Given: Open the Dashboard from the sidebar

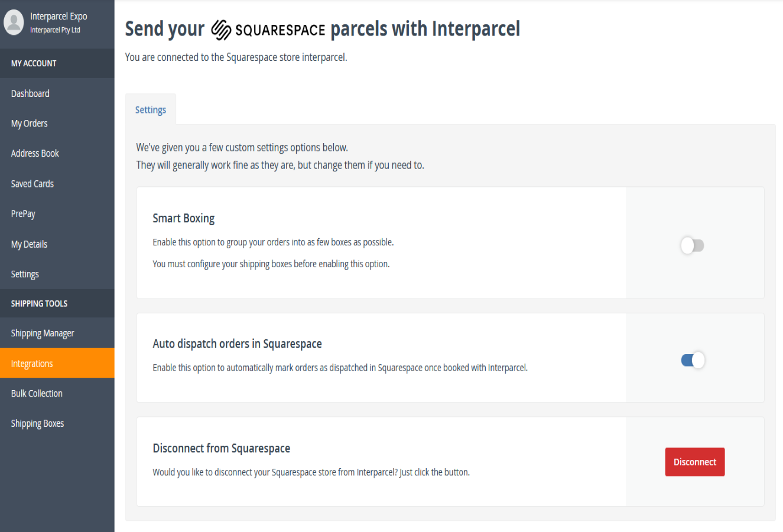Looking at the screenshot, I should click(30, 93).
